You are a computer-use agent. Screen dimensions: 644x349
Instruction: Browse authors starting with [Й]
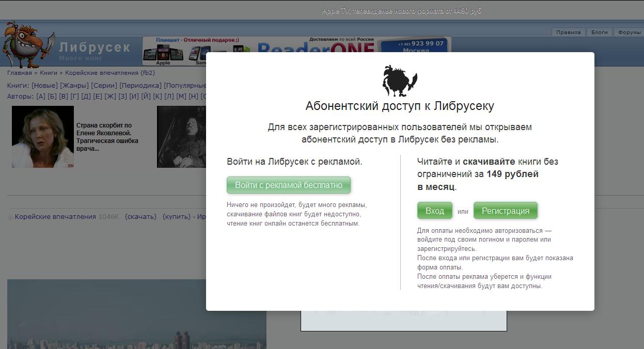point(146,96)
